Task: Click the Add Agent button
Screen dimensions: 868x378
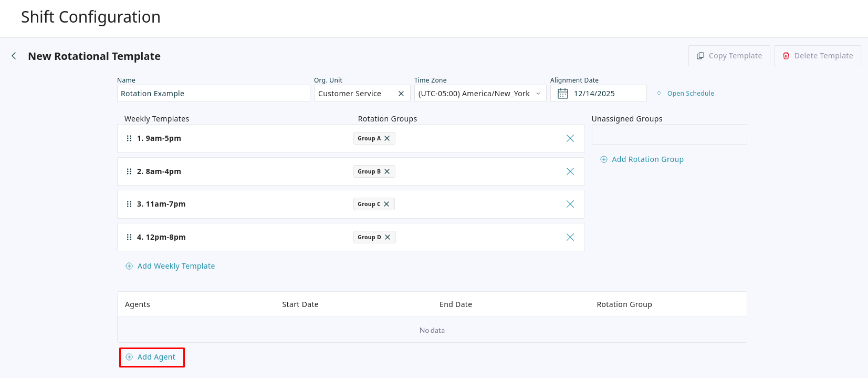Action: pyautogui.click(x=152, y=357)
